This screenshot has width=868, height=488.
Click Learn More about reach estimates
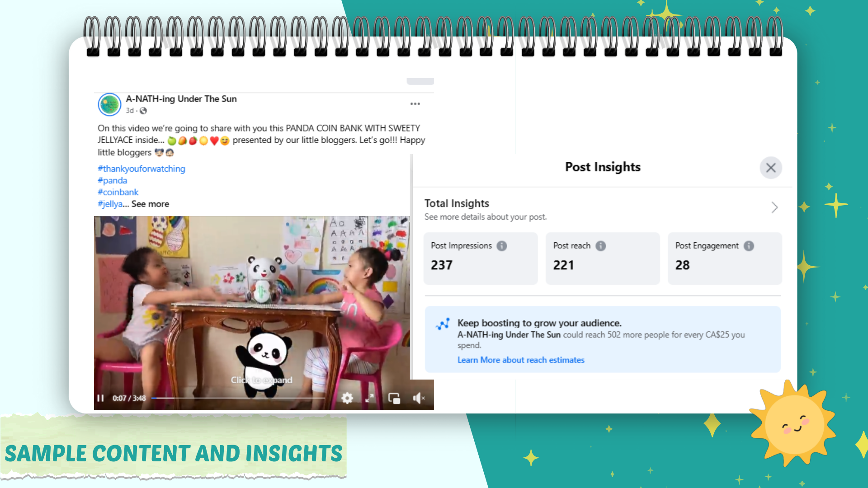click(521, 360)
